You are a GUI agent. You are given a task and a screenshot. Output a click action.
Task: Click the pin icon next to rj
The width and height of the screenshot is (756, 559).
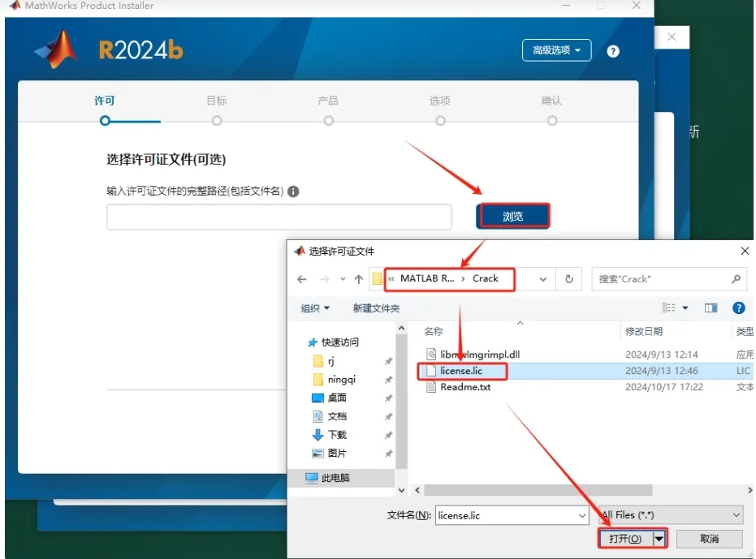click(x=388, y=361)
